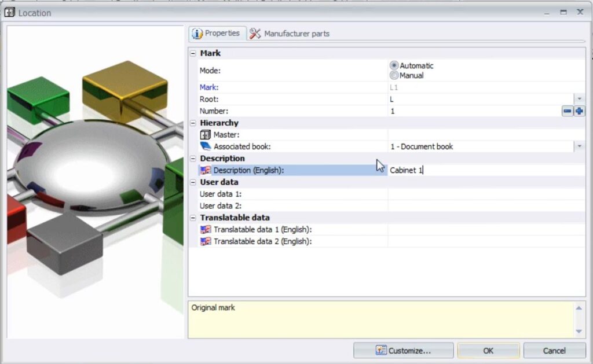Click the Description field containing Cabinet 1
The image size is (593, 364).
point(486,170)
